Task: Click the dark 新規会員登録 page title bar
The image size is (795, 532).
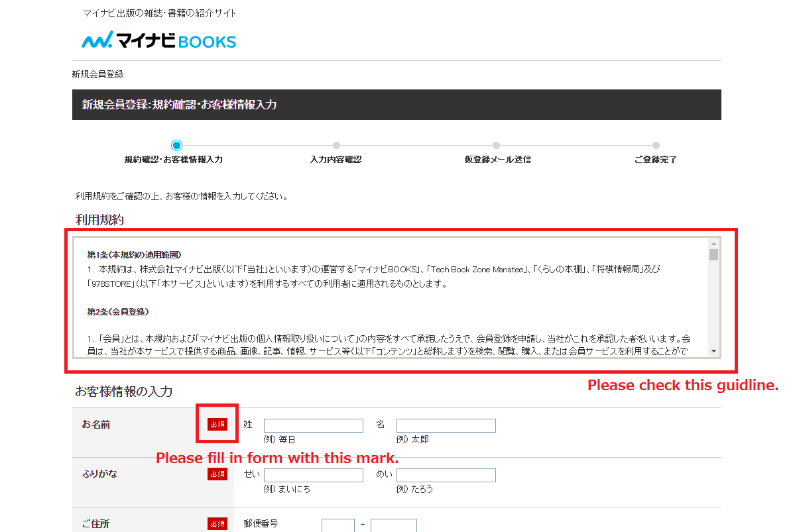Action: point(397,105)
